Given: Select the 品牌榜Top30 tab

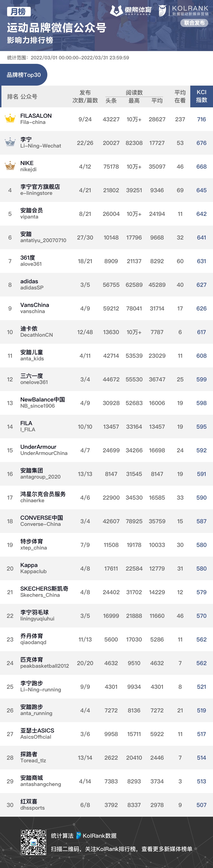Looking at the screenshot, I should (24, 75).
